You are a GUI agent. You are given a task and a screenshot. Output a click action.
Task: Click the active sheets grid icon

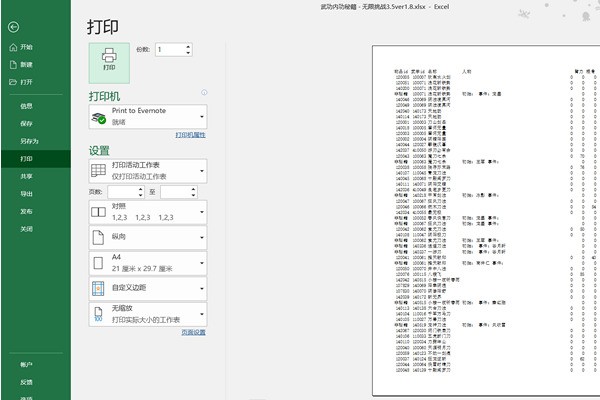pyautogui.click(x=98, y=171)
